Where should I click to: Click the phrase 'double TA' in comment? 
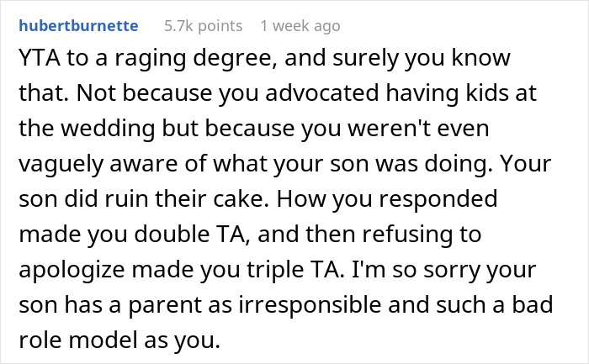[191, 235]
